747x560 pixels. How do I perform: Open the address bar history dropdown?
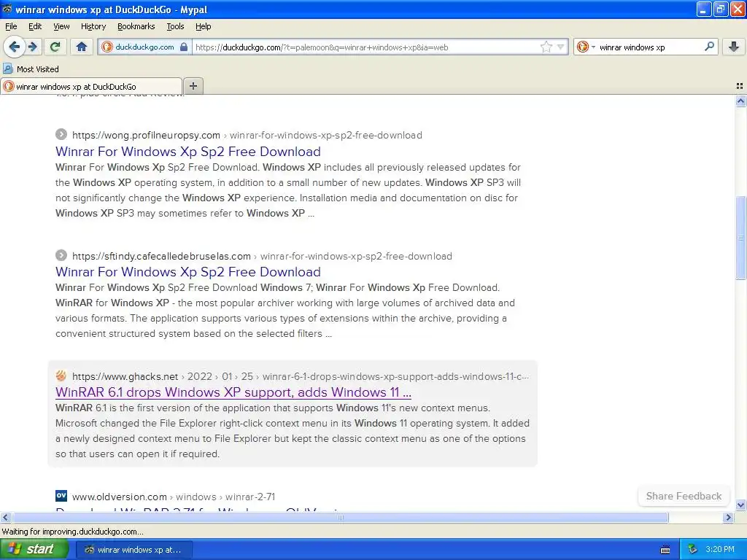tap(561, 47)
